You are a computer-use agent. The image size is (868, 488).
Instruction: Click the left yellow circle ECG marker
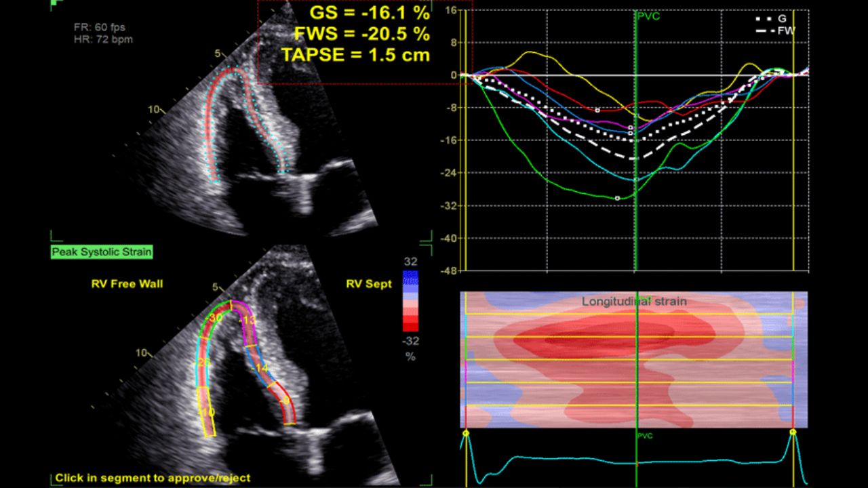(x=466, y=432)
